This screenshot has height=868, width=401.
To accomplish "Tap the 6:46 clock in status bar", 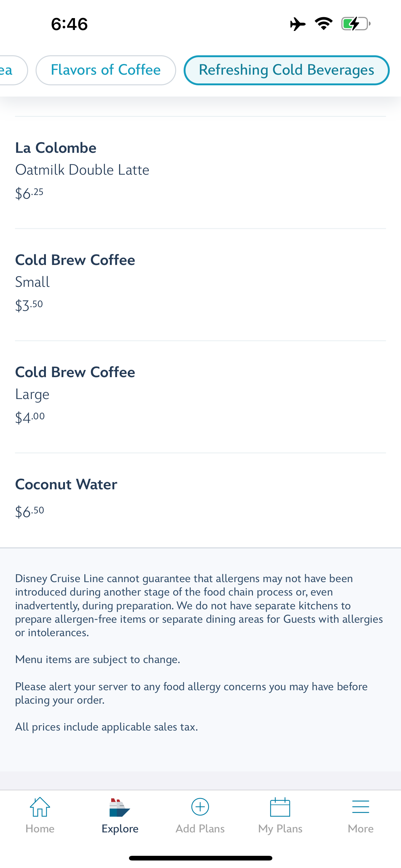I will [69, 24].
